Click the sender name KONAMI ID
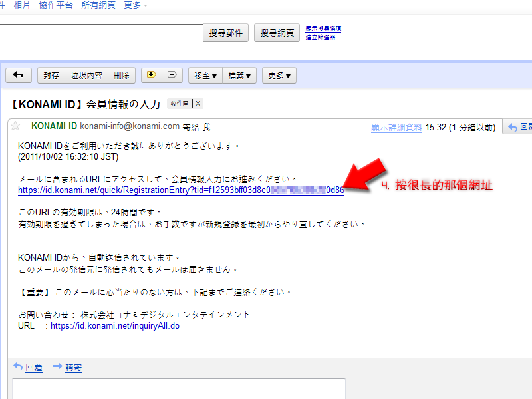 click(x=55, y=126)
